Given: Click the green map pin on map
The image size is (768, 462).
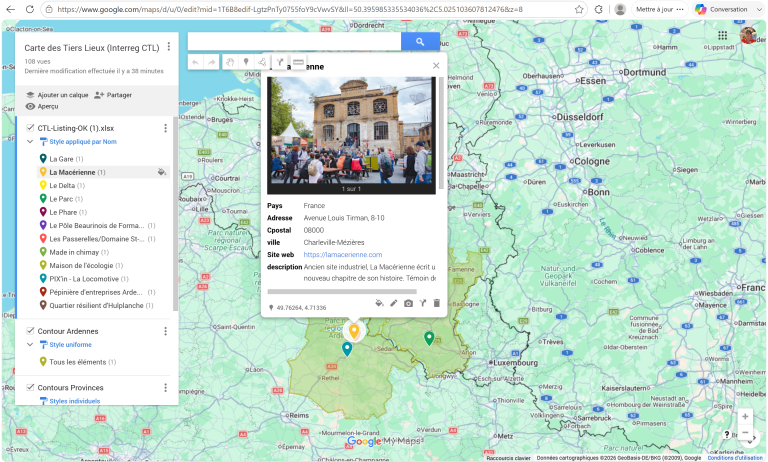Looking at the screenshot, I should click(x=429, y=338).
